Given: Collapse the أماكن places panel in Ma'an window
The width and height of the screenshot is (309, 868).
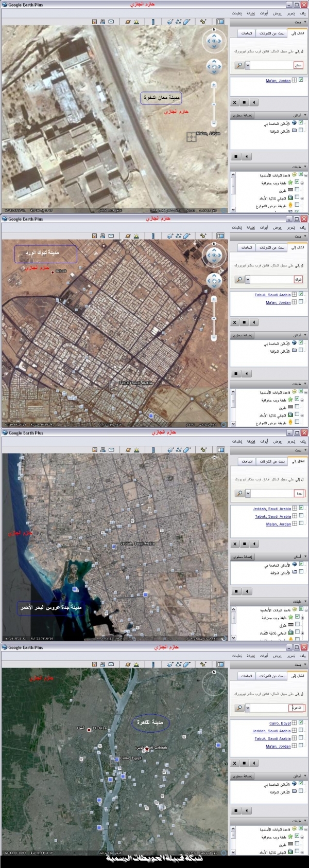Looking at the screenshot, I should (305, 116).
